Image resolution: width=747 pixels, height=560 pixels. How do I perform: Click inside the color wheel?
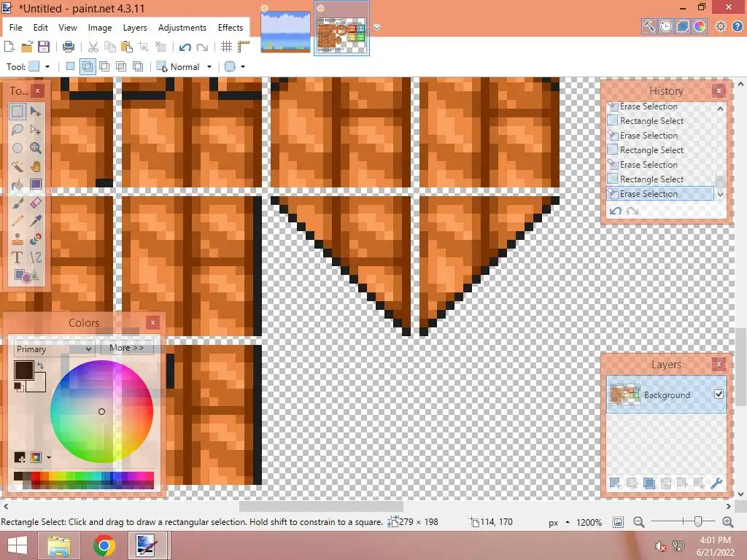101,411
